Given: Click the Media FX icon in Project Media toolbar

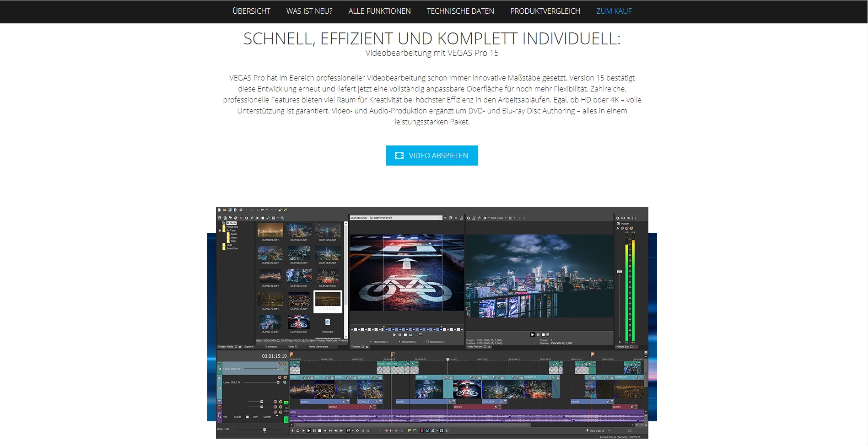Looking at the screenshot, I should pyautogui.click(x=252, y=218).
